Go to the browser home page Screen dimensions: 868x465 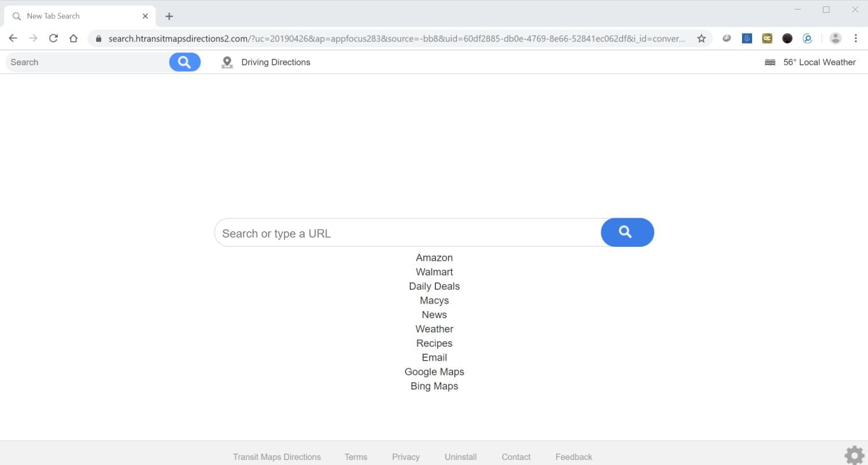(x=74, y=38)
